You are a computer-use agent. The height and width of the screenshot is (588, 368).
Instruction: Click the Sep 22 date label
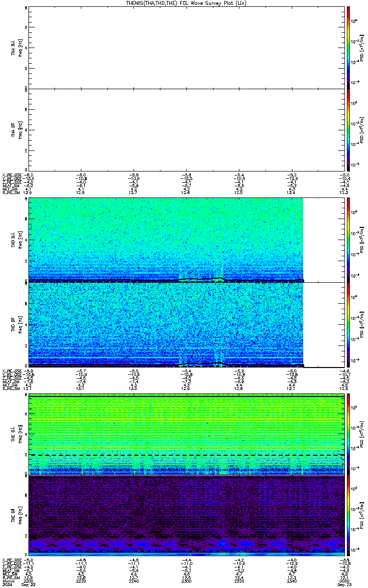(29, 585)
